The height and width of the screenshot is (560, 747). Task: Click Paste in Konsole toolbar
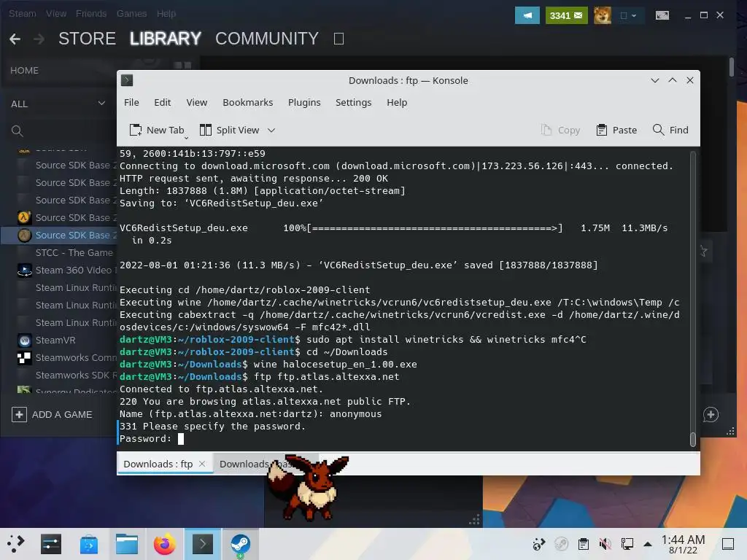click(x=616, y=130)
